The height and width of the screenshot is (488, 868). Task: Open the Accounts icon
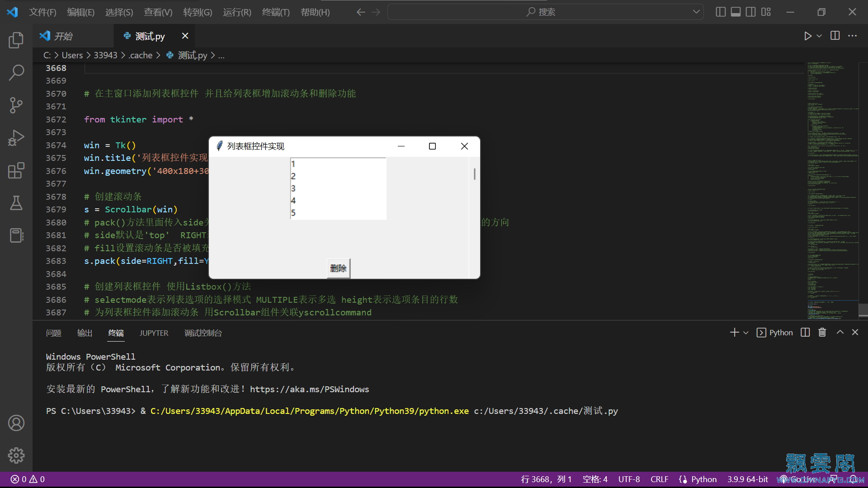[16, 423]
